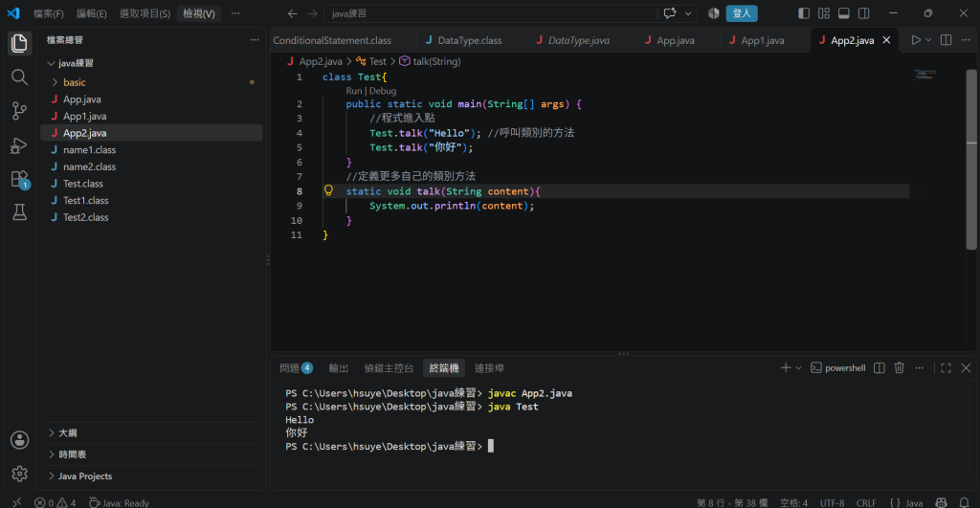Viewport: 980px width, 508px height.
Task: Open notifications bell in status bar
Action: coord(965,502)
